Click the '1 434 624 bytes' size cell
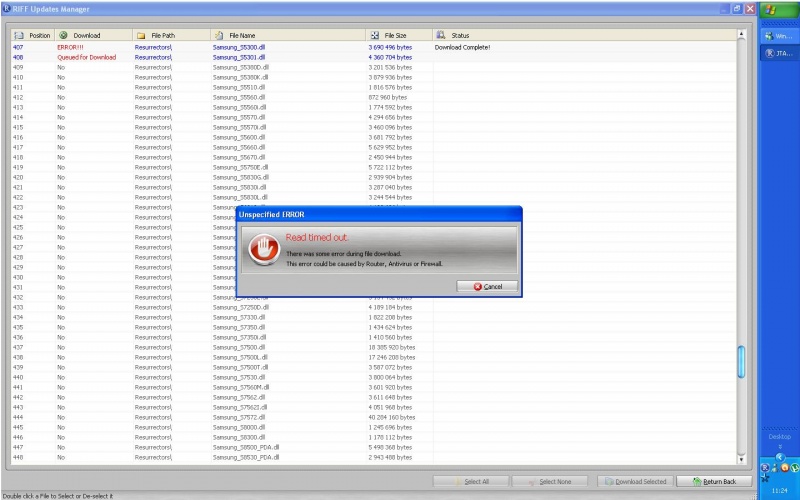 point(390,328)
